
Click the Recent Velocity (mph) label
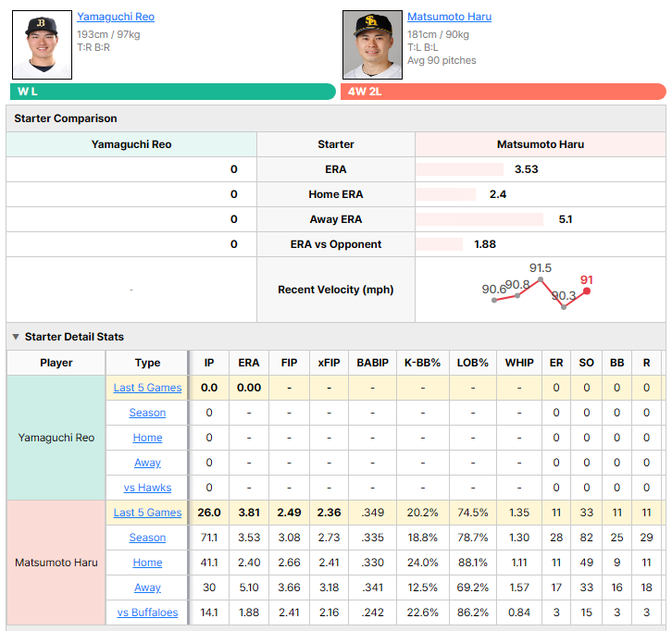(336, 290)
